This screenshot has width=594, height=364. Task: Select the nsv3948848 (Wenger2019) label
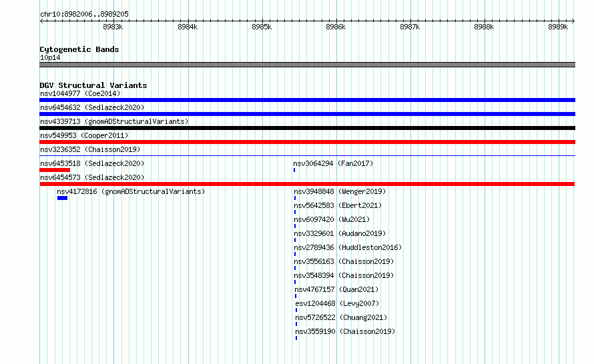click(340, 191)
